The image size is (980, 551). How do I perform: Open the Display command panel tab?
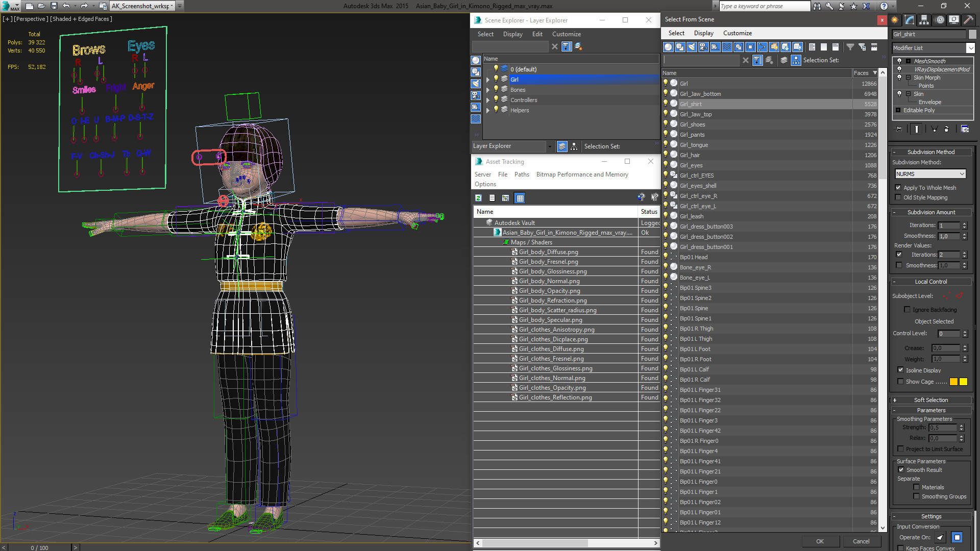pyautogui.click(x=953, y=20)
